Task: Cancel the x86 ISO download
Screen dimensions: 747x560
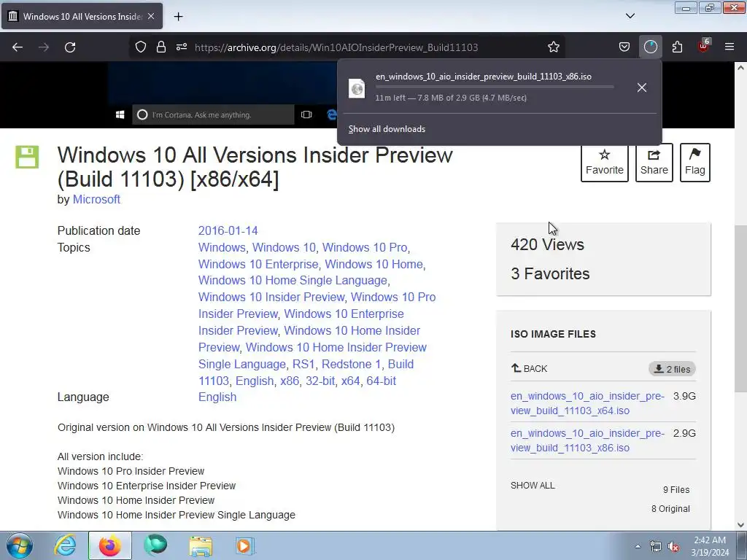Action: point(642,87)
